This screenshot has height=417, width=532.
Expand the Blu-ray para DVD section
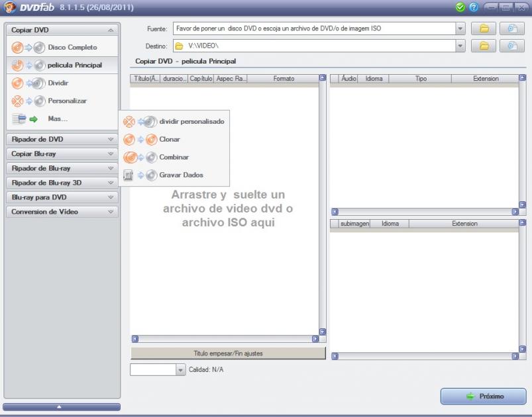[x=62, y=197]
